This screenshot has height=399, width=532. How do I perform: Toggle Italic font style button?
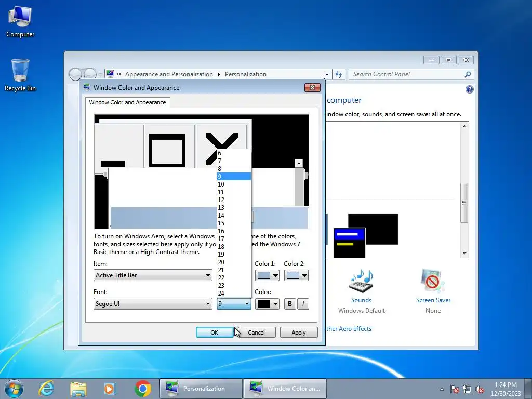pyautogui.click(x=303, y=303)
